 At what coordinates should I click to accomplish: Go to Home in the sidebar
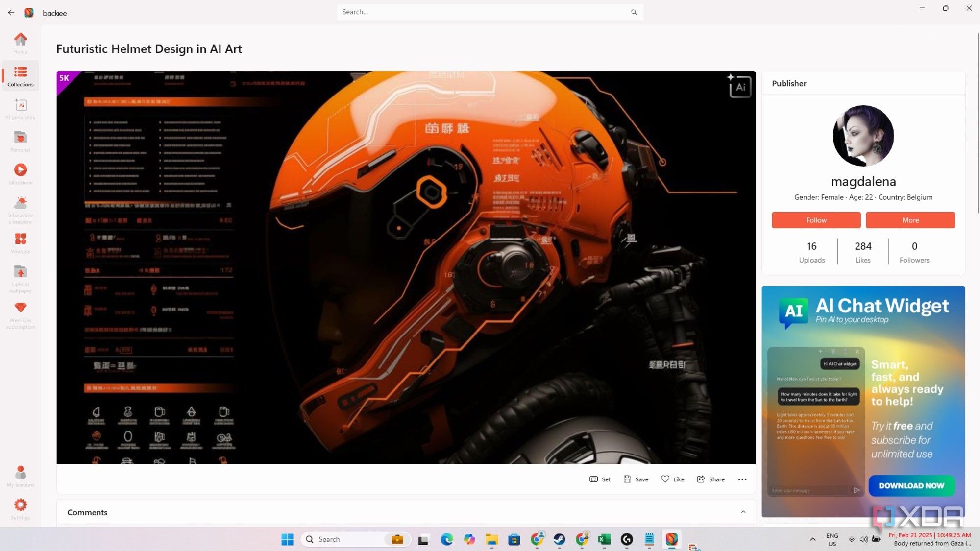click(20, 43)
